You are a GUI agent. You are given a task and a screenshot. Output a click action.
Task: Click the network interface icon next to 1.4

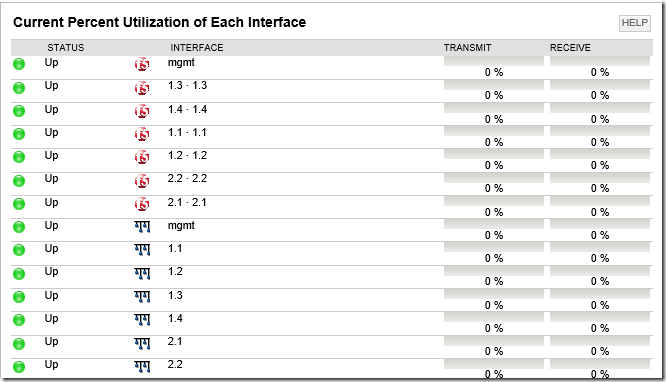pos(142,320)
